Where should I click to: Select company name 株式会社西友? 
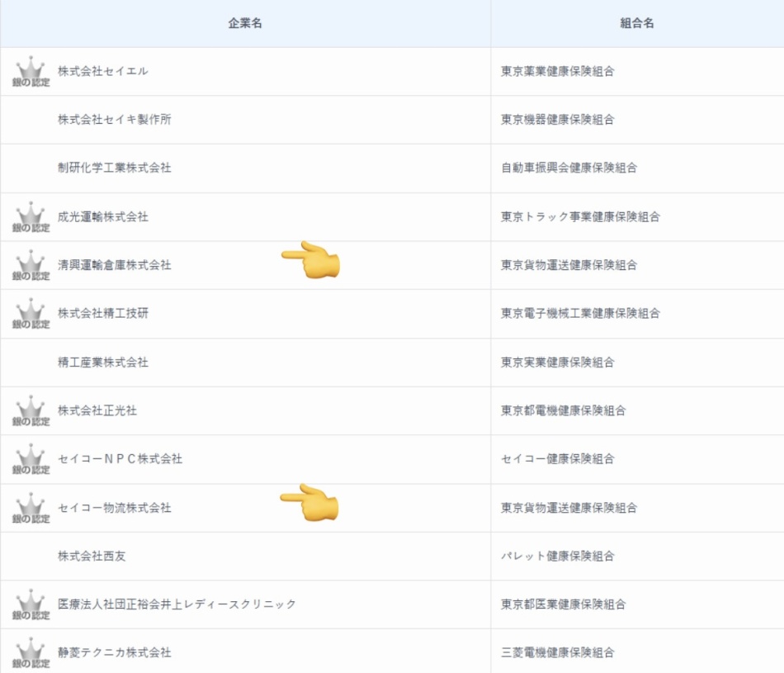point(92,556)
